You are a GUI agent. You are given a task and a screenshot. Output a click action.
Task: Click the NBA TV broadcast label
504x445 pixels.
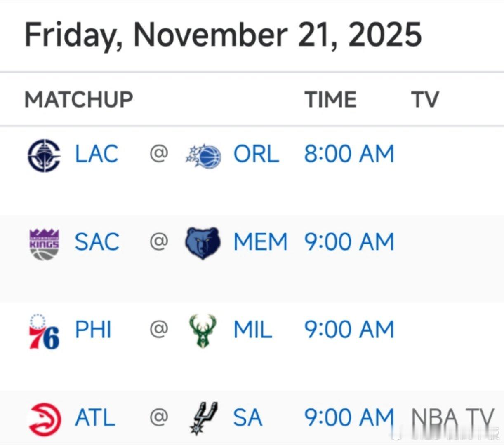pyautogui.click(x=452, y=418)
